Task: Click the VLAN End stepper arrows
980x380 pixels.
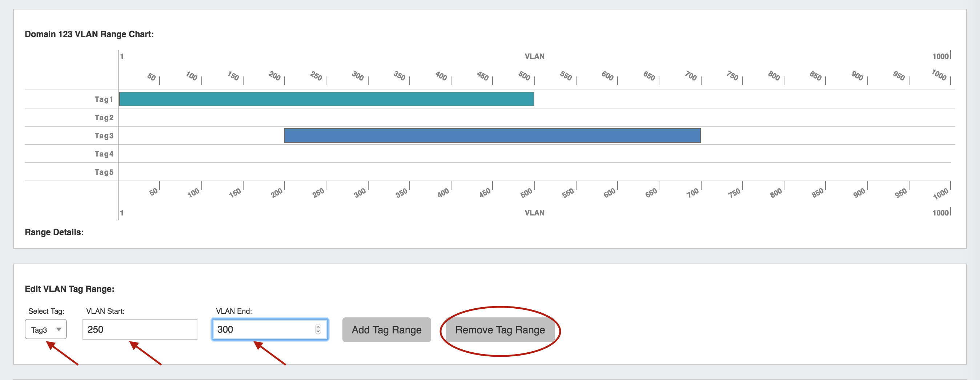Action: (318, 329)
